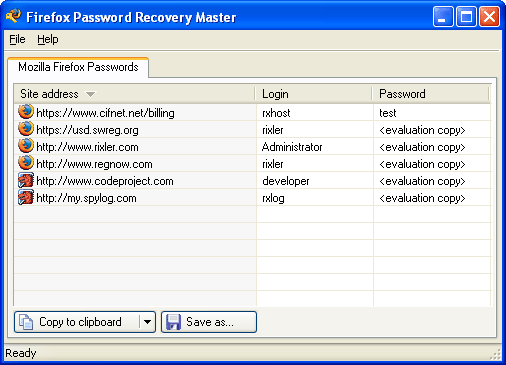Click the floppy disk icon on Save as
Viewport: 506px width, 365px height.
pos(173,322)
